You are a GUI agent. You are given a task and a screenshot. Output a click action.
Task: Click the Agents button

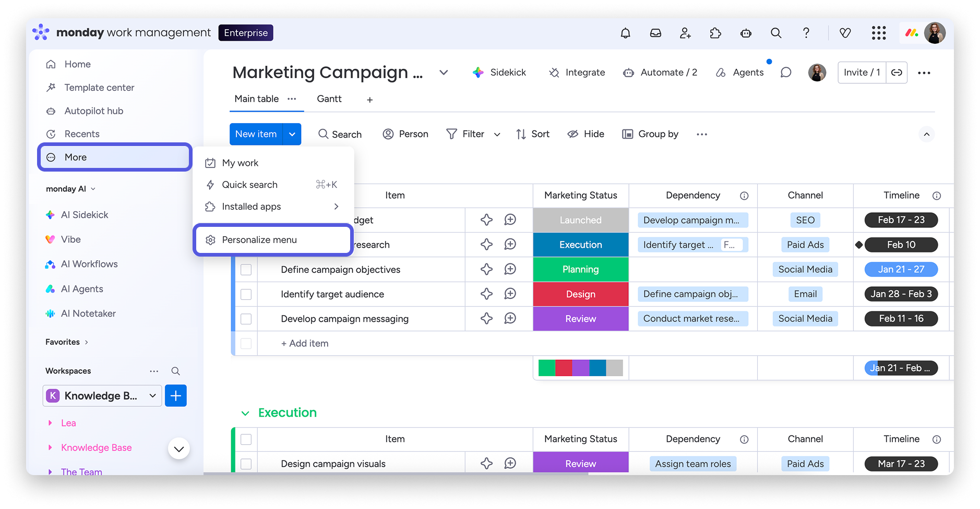click(x=739, y=72)
